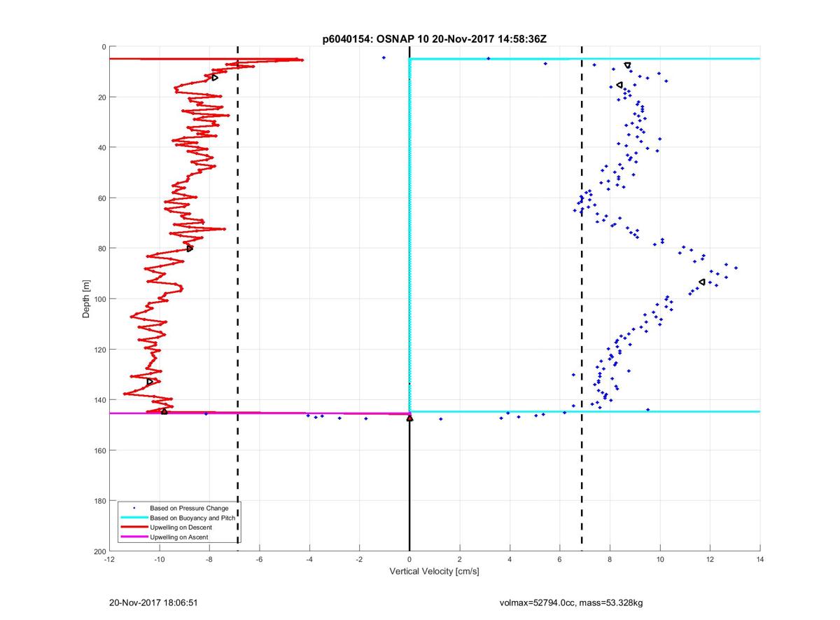The image size is (840, 620).
Task: Select the Depth [m] axis label
Action: (86, 299)
